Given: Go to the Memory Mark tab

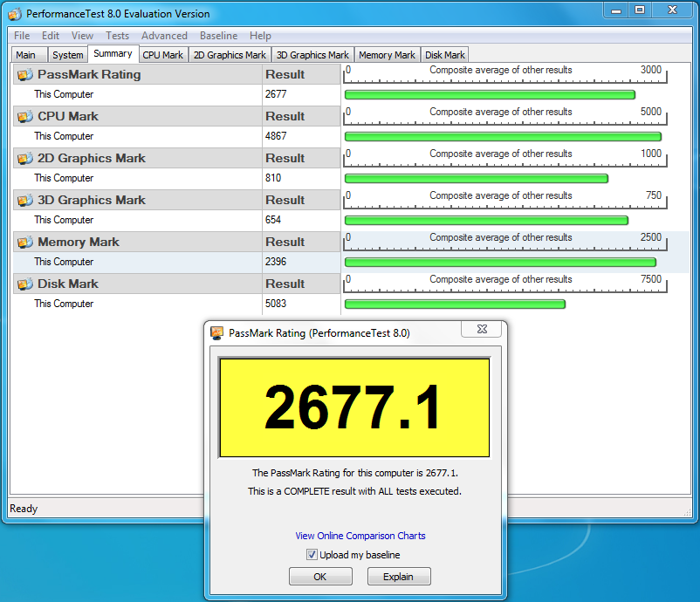Looking at the screenshot, I should pos(387,55).
